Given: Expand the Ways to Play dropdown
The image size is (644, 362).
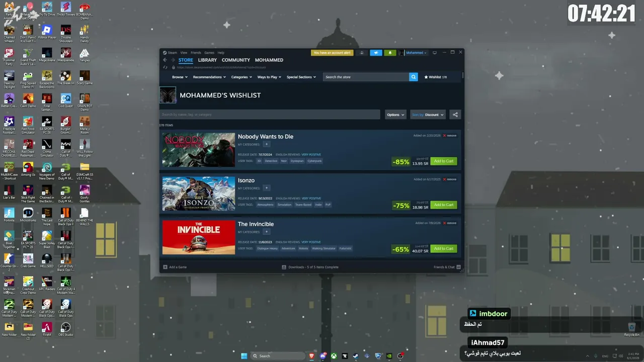Looking at the screenshot, I should (269, 77).
